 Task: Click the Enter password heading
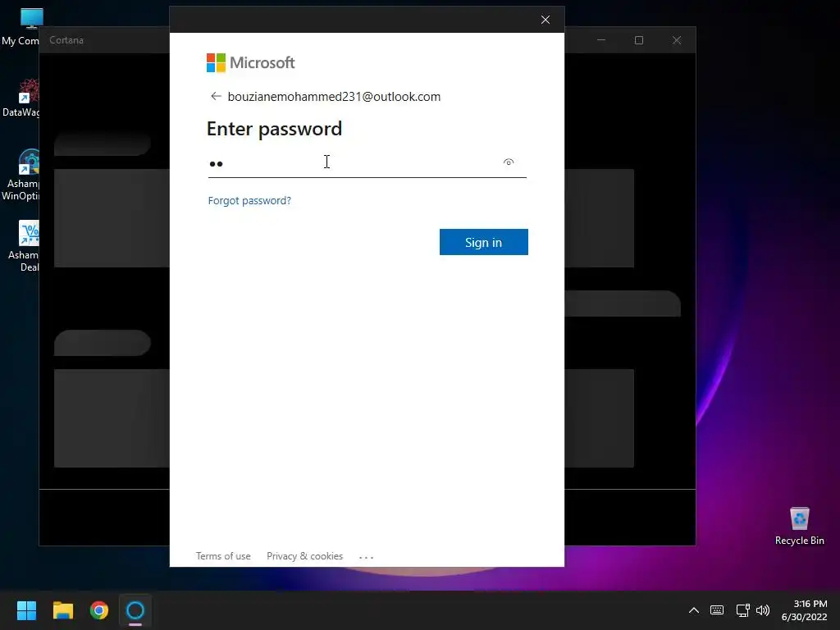274,129
